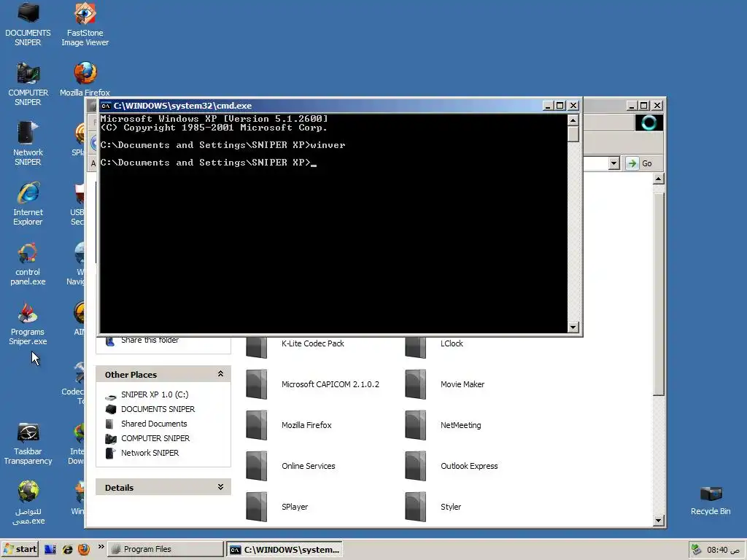Click system tray clock 08:40
Image resolution: width=747 pixels, height=560 pixels.
click(x=723, y=550)
